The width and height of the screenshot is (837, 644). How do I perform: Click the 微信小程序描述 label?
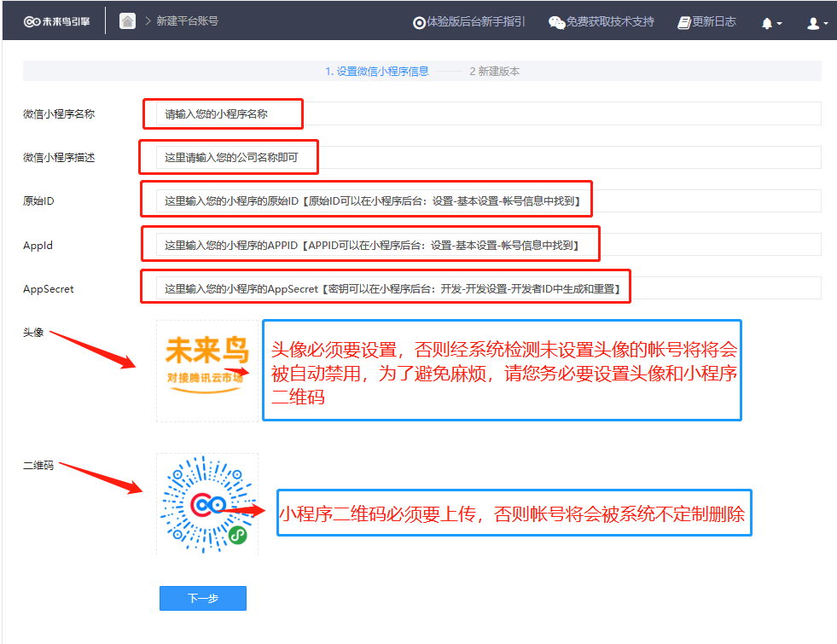(59, 158)
